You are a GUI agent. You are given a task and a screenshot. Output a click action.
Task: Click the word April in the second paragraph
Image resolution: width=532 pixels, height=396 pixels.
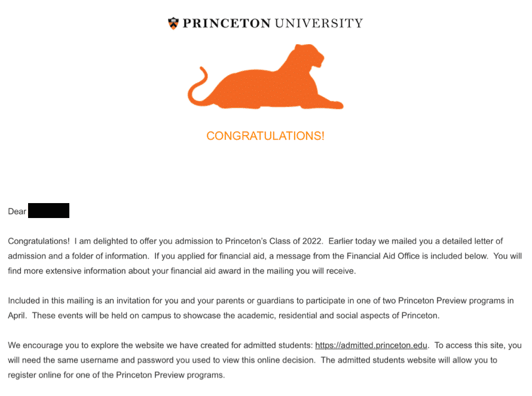click(x=17, y=315)
